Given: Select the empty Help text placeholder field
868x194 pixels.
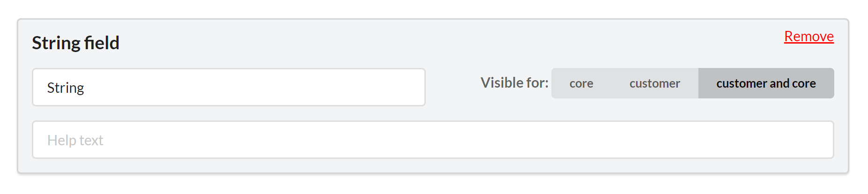Looking at the screenshot, I should tap(432, 140).
